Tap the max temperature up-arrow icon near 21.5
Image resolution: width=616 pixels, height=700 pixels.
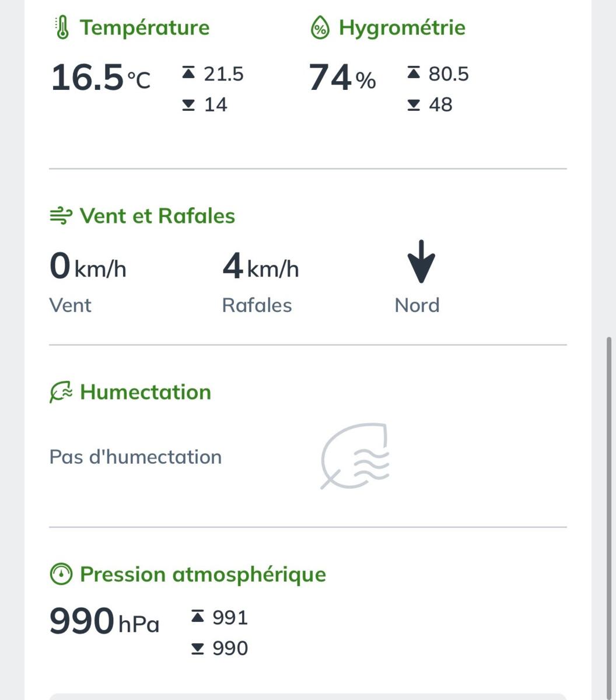[x=188, y=73]
